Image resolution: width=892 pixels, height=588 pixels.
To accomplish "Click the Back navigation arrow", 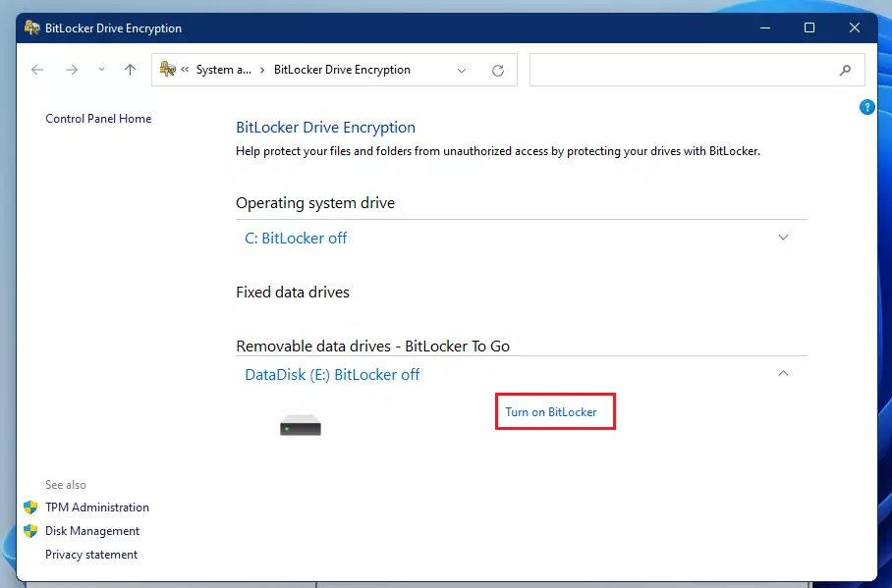I will point(37,70).
